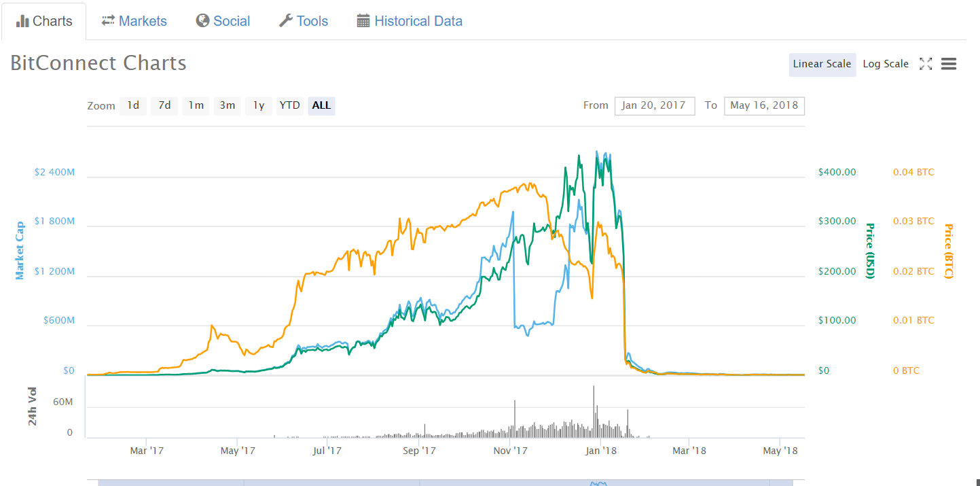Screen dimensions: 980x486
Task: Toggle the Market Cap series label
Action: click(20, 250)
